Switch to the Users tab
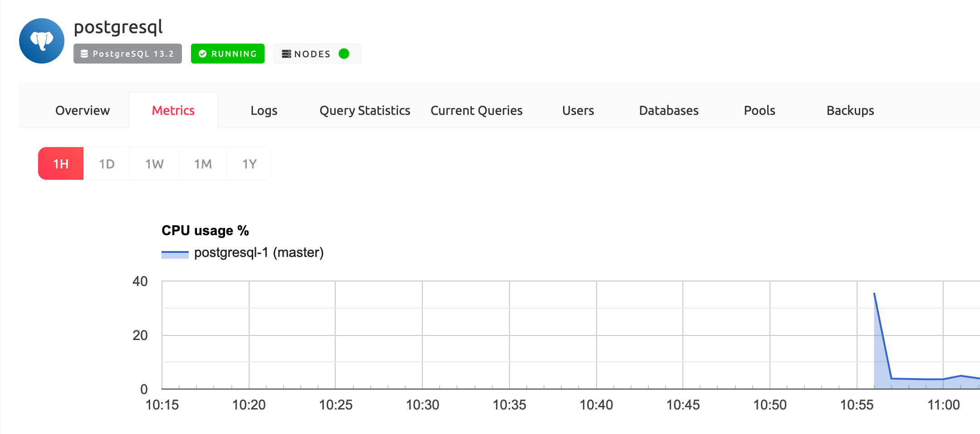The image size is (980, 434). coord(578,110)
